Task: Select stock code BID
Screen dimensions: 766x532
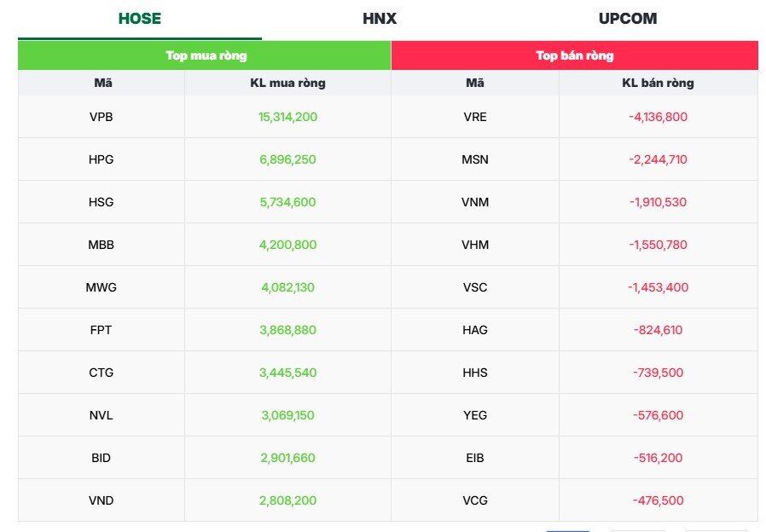Action: point(102,458)
